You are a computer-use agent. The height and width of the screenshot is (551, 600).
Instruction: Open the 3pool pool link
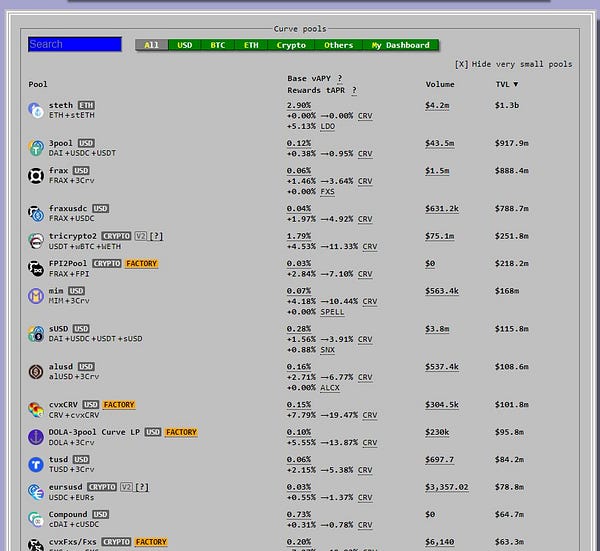click(x=60, y=143)
